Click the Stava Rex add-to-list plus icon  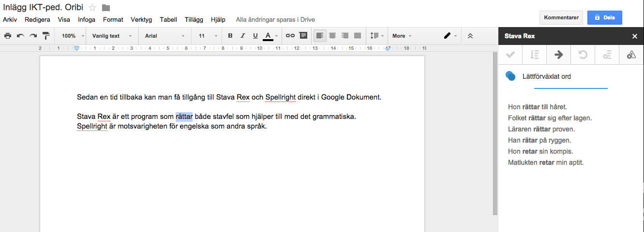[x=607, y=55]
